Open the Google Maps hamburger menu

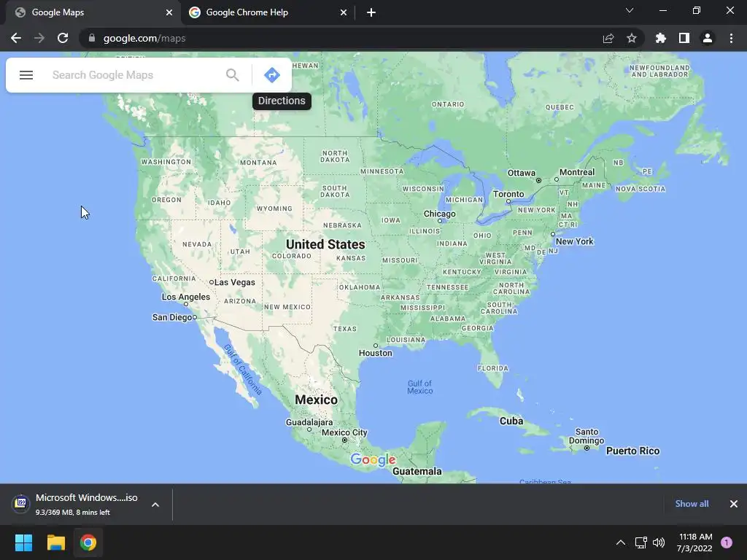pos(26,75)
